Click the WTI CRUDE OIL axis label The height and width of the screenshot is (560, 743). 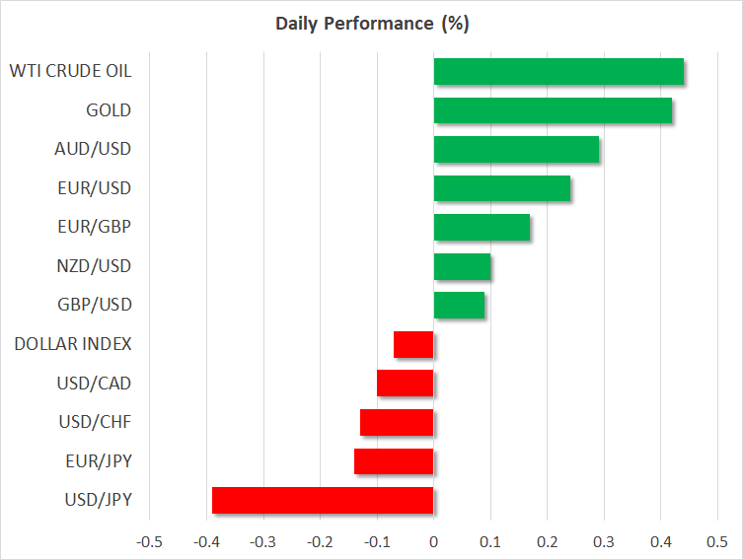(x=70, y=71)
